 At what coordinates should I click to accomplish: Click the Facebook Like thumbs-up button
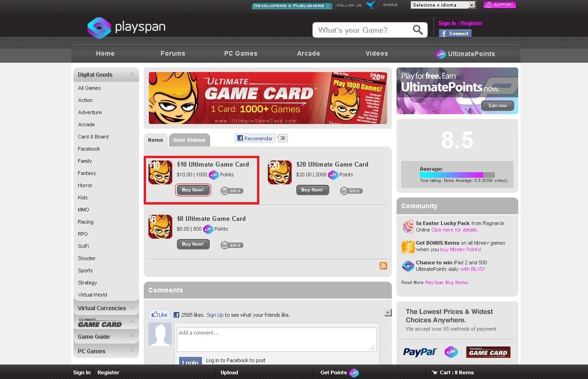coord(159,314)
